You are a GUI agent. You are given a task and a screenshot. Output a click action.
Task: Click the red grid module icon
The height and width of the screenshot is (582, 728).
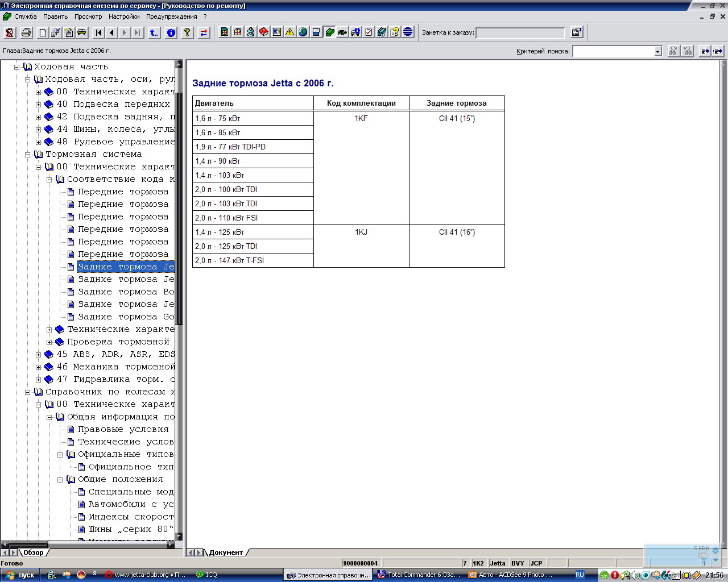tap(238, 32)
